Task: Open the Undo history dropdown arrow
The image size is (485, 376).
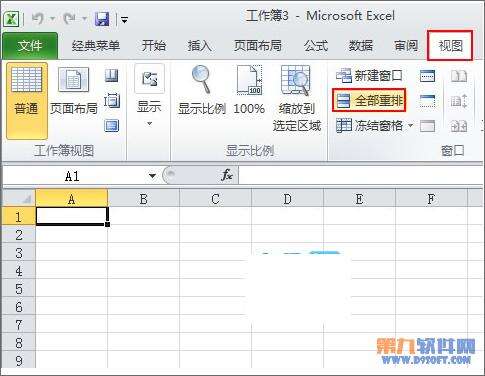Action: [x=52, y=19]
